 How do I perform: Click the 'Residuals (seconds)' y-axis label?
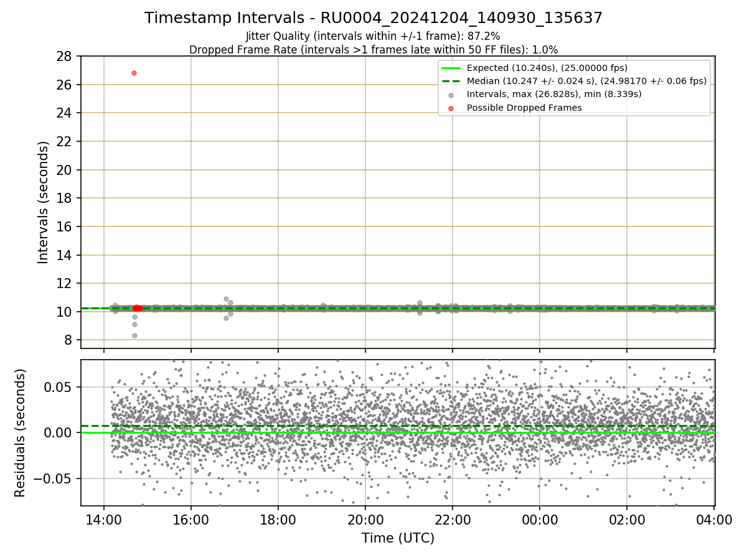click(20, 432)
